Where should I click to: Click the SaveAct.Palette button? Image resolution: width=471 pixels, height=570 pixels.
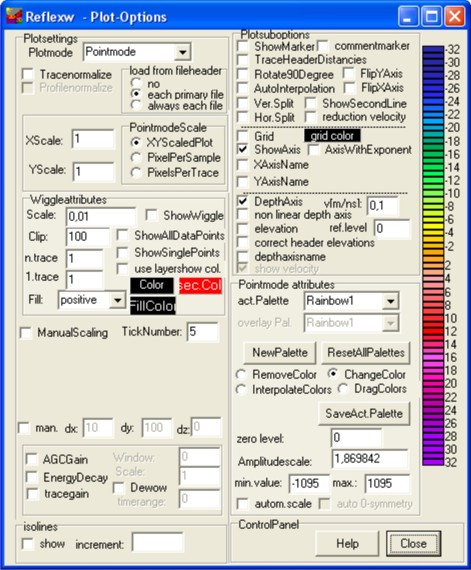click(x=364, y=414)
